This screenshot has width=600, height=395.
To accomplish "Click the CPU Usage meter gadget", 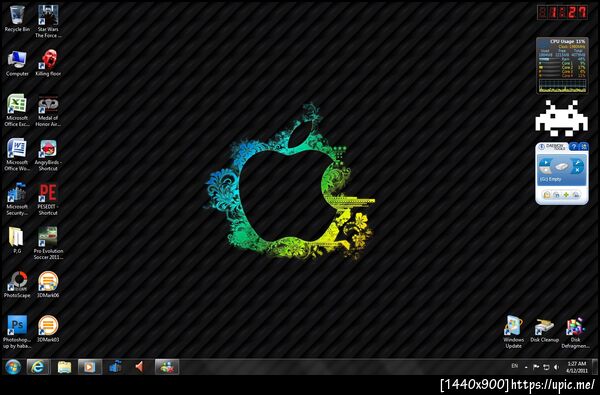I will click(x=562, y=65).
